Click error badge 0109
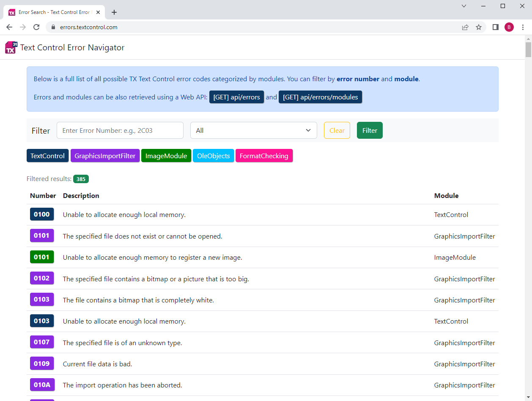This screenshot has width=532, height=401. pyautogui.click(x=42, y=363)
